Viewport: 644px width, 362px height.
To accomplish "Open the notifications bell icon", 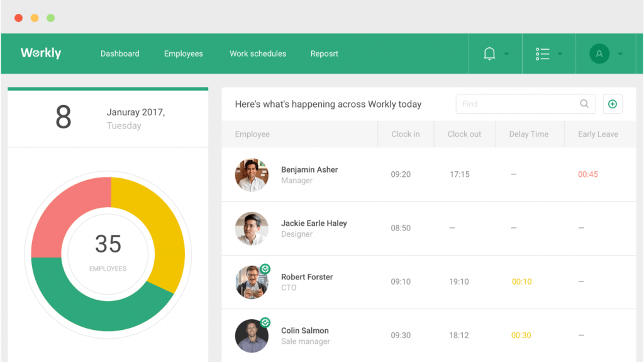I will coord(489,54).
